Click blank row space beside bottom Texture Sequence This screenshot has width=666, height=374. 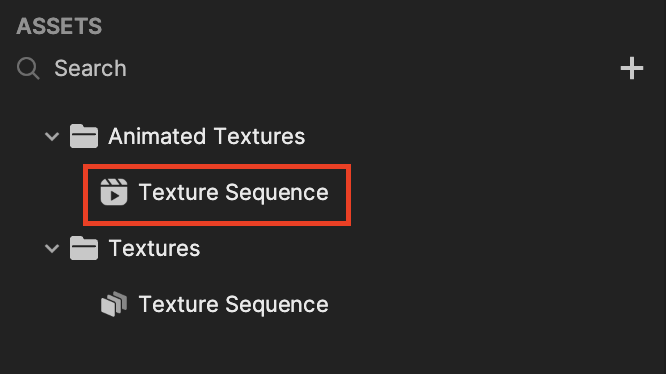click(497, 304)
